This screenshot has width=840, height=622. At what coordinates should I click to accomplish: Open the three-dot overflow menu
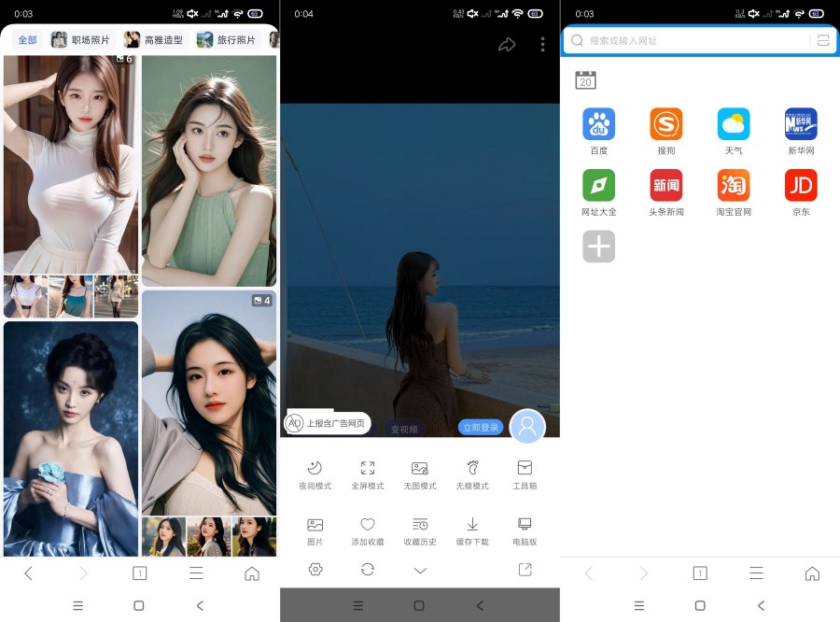(542, 45)
